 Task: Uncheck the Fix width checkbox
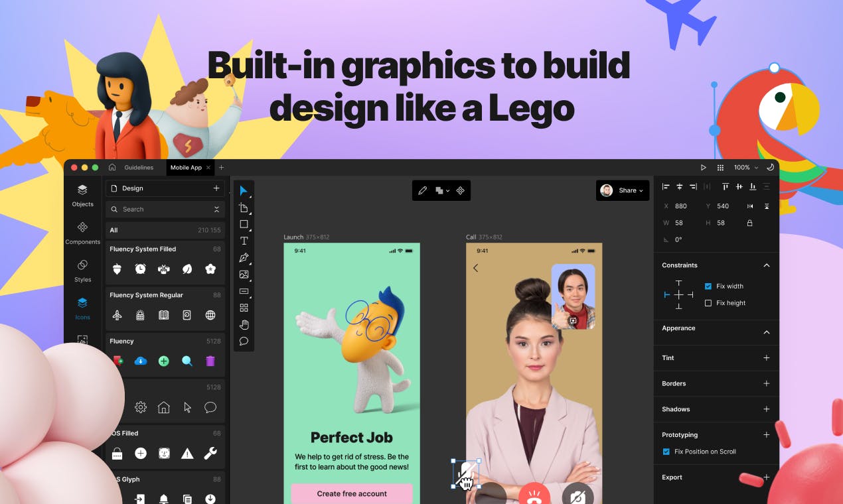pos(708,286)
